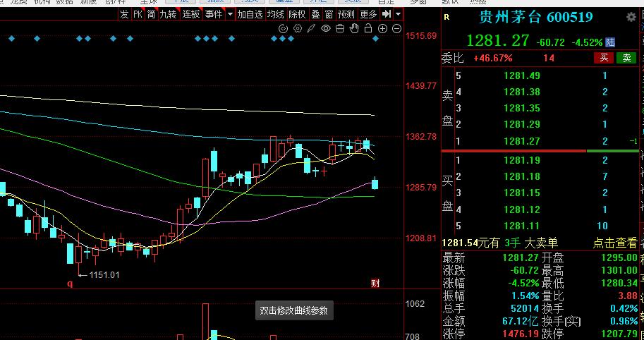
Task: Toggle the chart lock icon
Action: click(x=368, y=28)
